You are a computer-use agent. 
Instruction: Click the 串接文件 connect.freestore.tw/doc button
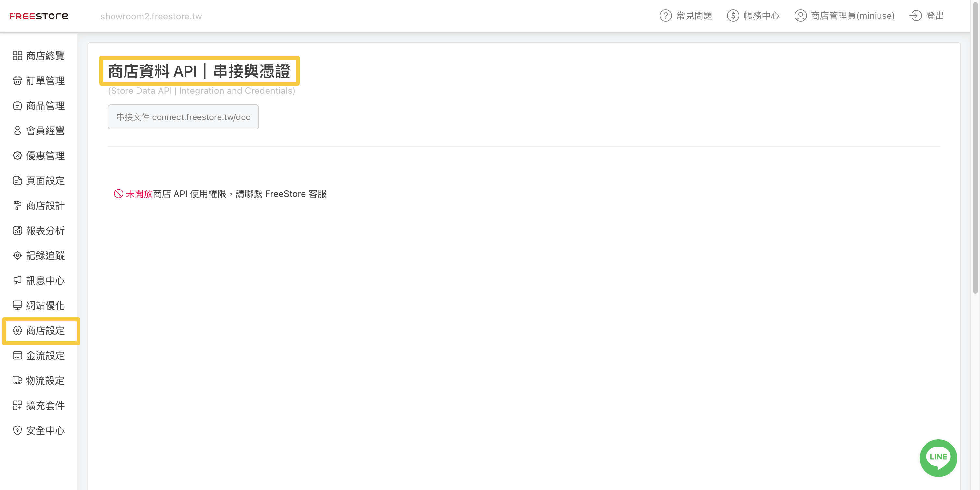pyautogui.click(x=183, y=117)
